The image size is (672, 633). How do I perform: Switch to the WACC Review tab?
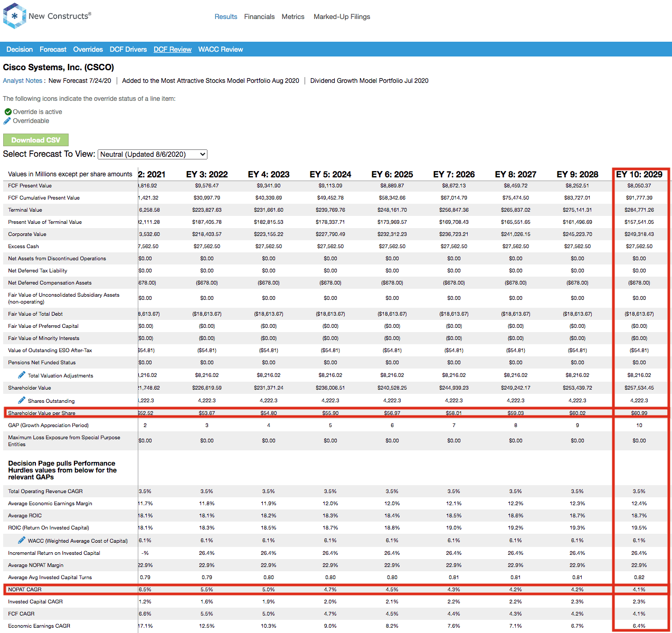pyautogui.click(x=221, y=49)
